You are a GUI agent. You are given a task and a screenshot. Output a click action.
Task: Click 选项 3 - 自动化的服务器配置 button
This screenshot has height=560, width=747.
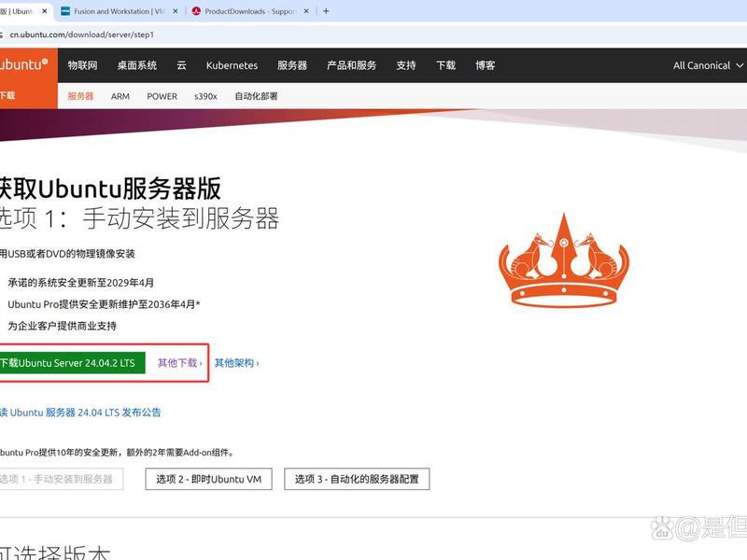[x=357, y=479]
